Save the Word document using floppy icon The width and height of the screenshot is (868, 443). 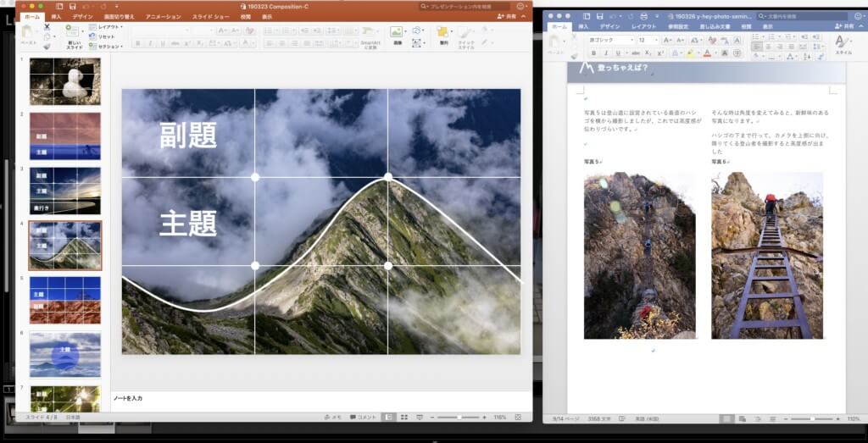[x=600, y=17]
